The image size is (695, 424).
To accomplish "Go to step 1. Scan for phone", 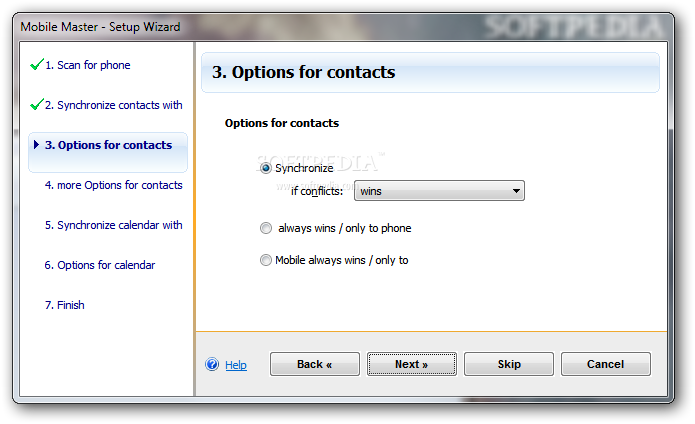I will click(88, 65).
